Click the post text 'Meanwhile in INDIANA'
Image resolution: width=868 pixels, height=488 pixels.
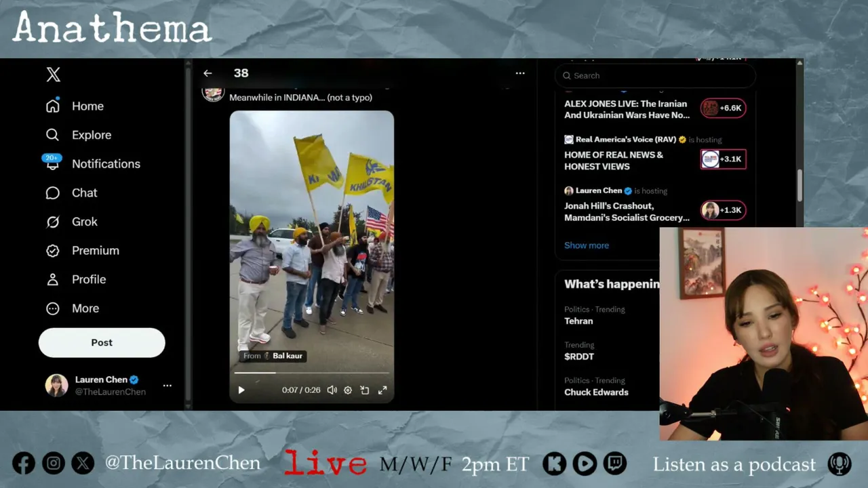pyautogui.click(x=300, y=98)
